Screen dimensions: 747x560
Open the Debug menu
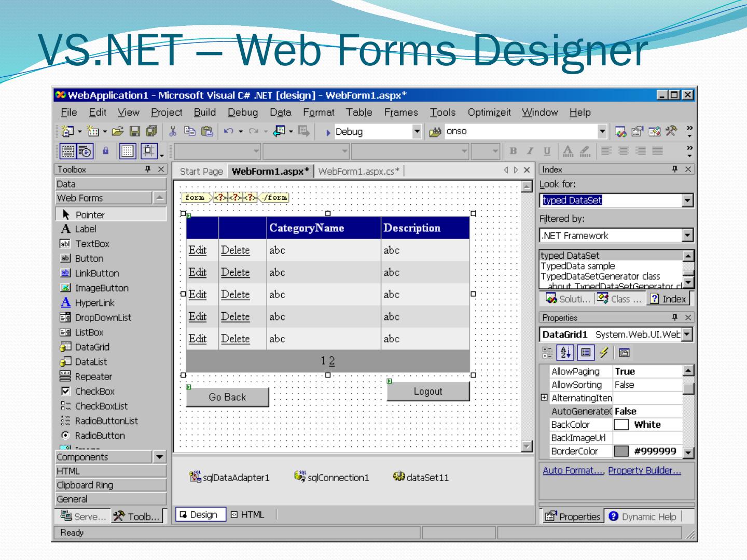[x=243, y=113]
